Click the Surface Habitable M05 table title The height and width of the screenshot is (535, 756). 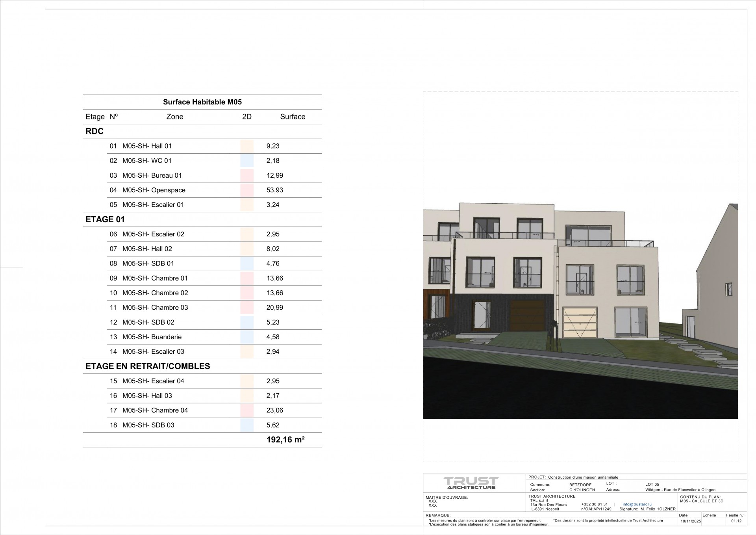pyautogui.click(x=202, y=102)
